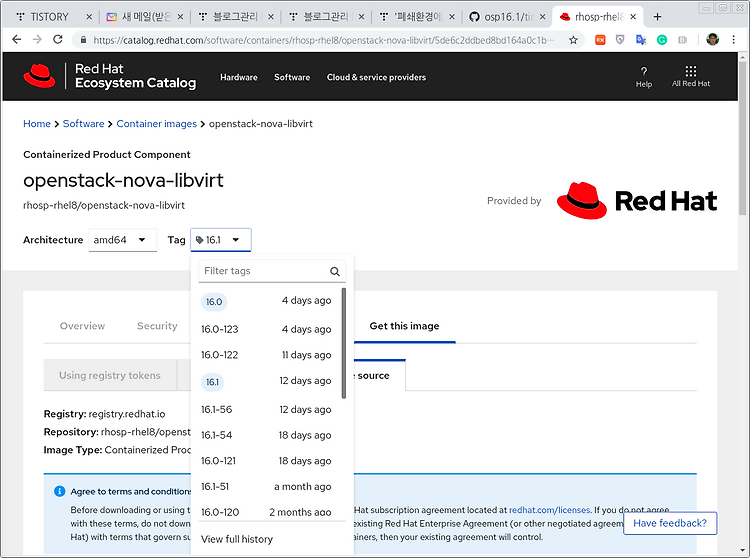750x558 pixels.
Task: Open Help question mark icon
Action: point(644,77)
